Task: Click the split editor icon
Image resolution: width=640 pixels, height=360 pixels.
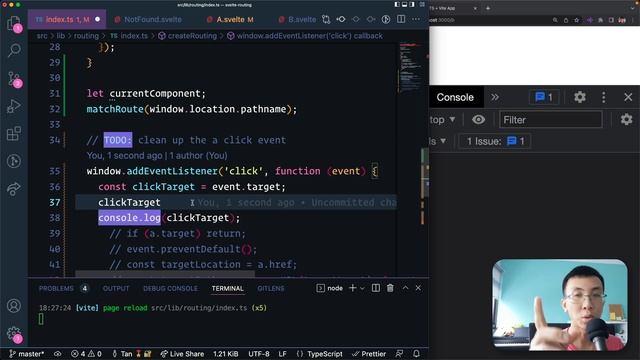Action: click(401, 19)
